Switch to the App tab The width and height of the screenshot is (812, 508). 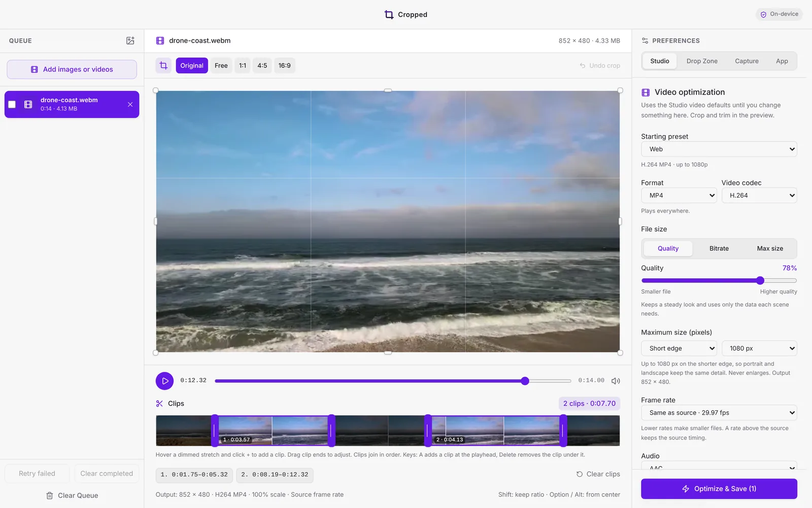tap(782, 61)
